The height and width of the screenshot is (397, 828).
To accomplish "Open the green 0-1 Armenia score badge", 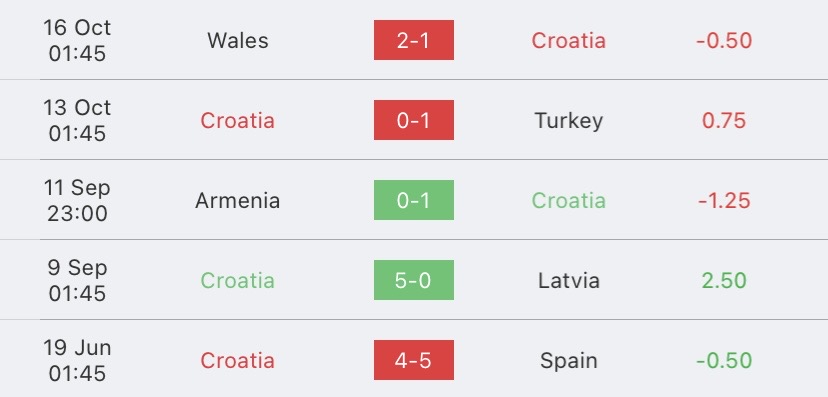I will 413,200.
